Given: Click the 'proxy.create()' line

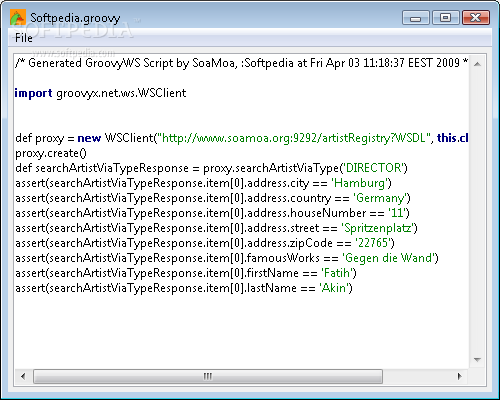Looking at the screenshot, I should tap(51, 153).
